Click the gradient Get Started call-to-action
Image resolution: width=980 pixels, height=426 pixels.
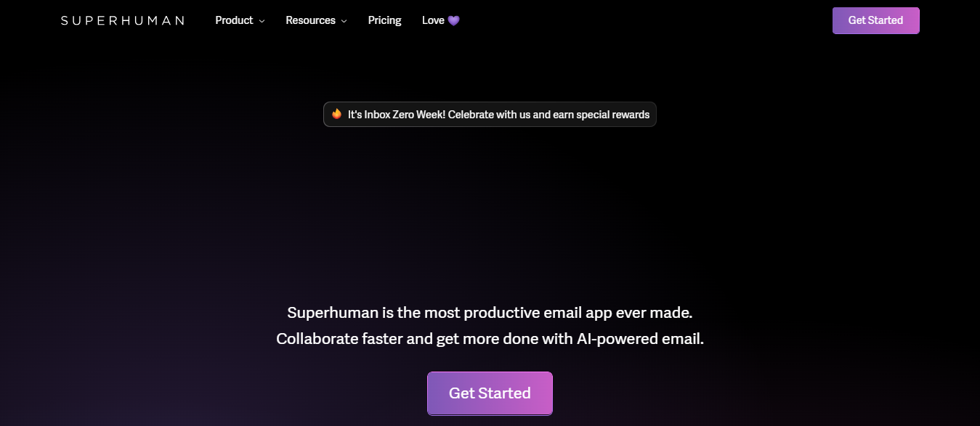(x=490, y=393)
